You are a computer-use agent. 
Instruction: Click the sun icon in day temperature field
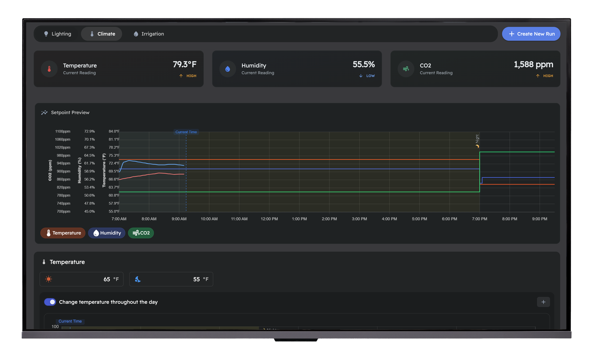click(49, 279)
